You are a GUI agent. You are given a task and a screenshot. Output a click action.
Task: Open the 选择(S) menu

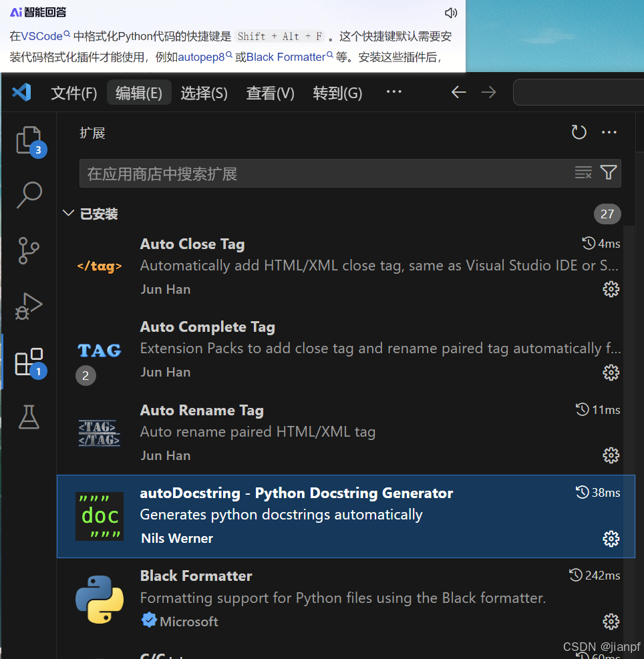[x=204, y=93]
